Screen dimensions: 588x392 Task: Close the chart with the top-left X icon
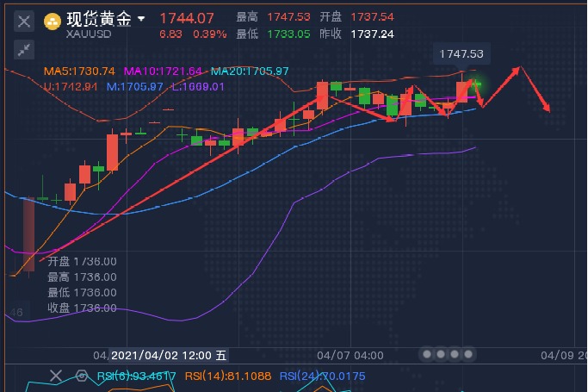coord(24,21)
